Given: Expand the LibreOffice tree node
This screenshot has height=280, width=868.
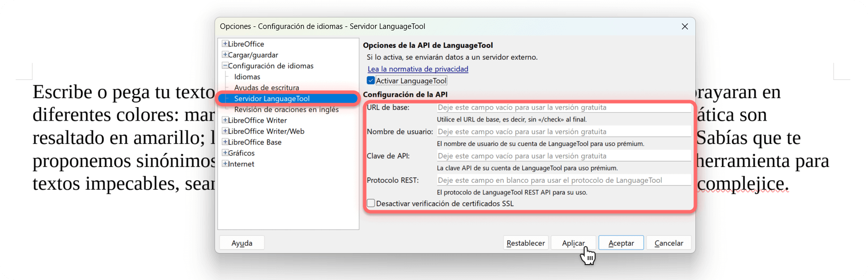Looking at the screenshot, I should click(x=225, y=44).
